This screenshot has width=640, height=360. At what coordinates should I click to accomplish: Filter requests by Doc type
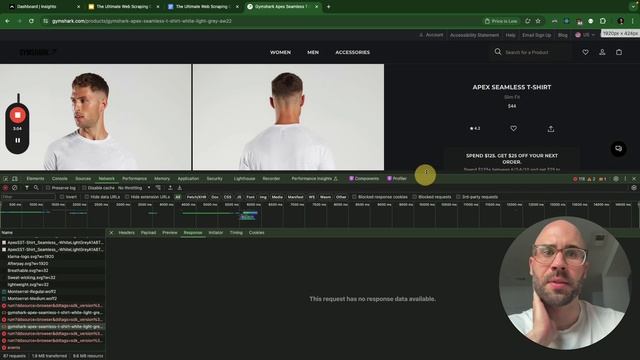(215, 197)
